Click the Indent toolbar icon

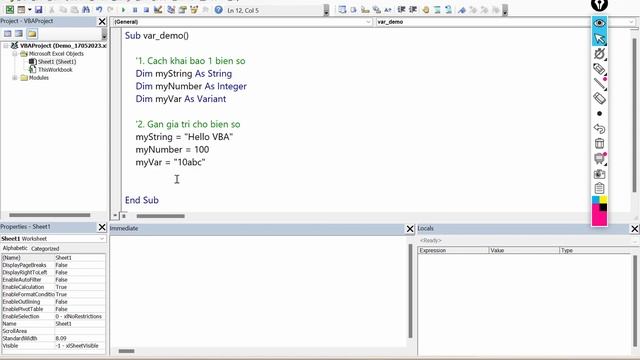click(401, 10)
